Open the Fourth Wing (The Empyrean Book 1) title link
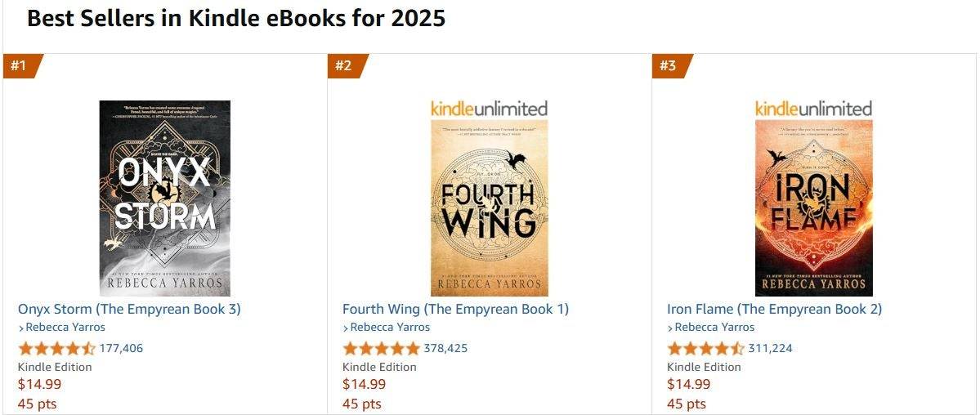 pyautogui.click(x=455, y=309)
